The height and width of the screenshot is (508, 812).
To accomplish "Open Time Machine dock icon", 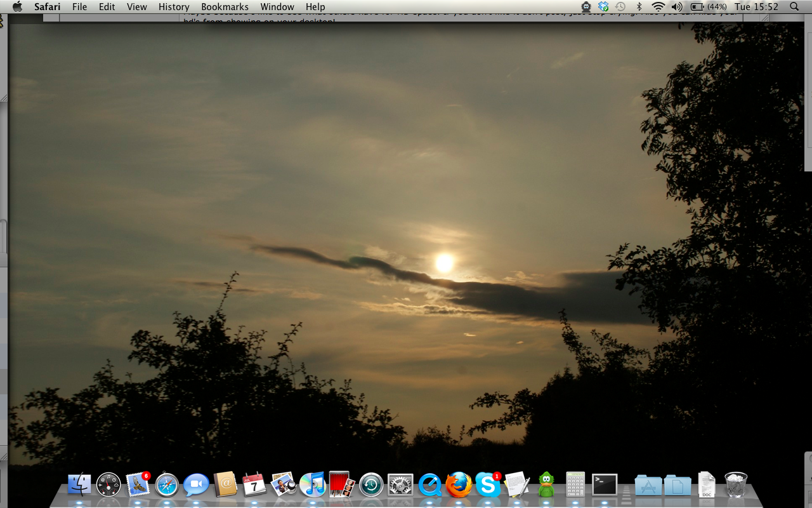I will tap(371, 485).
